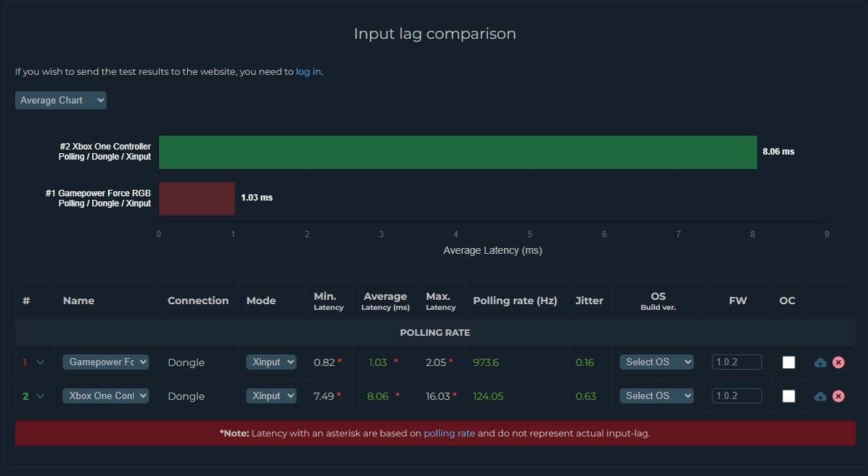The image size is (868, 476).
Task: Open the Xinput mode dropdown in row 1
Action: (x=271, y=362)
